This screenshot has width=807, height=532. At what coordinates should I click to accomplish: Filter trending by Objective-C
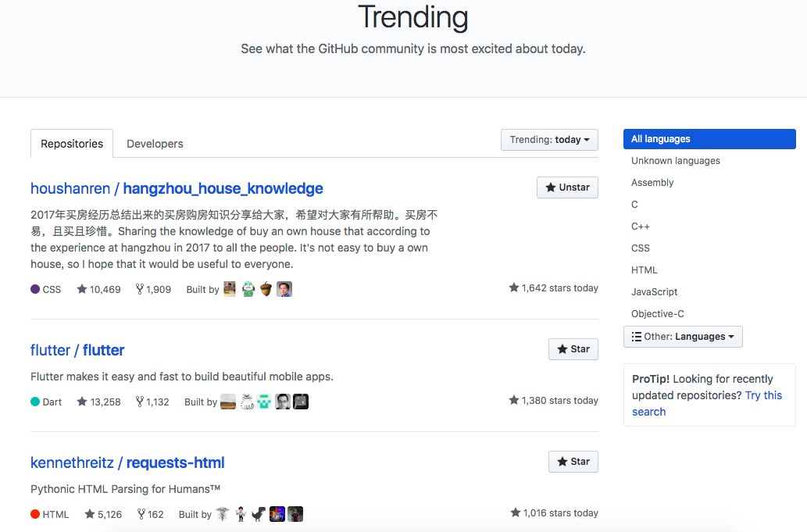point(657,314)
